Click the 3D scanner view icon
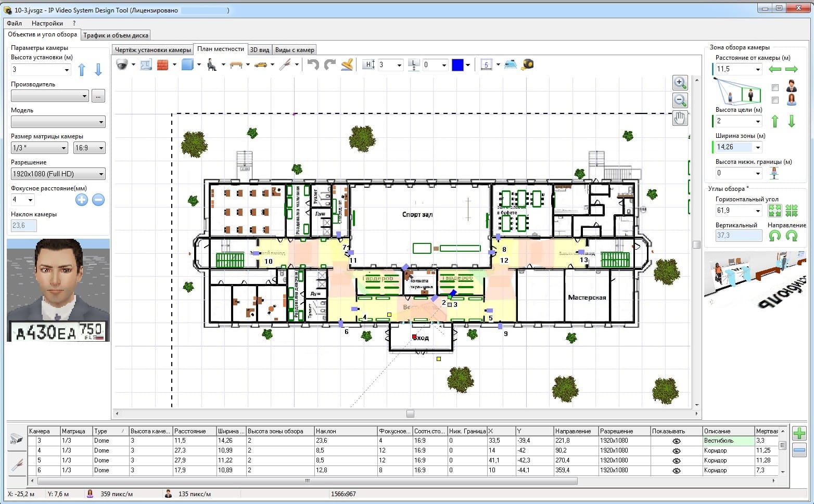The height and width of the screenshot is (504, 814). click(511, 64)
